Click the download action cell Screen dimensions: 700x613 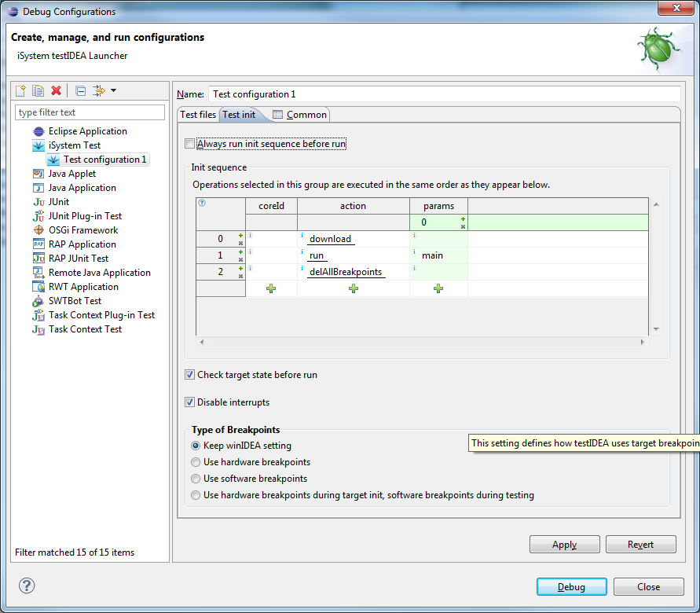(x=353, y=239)
